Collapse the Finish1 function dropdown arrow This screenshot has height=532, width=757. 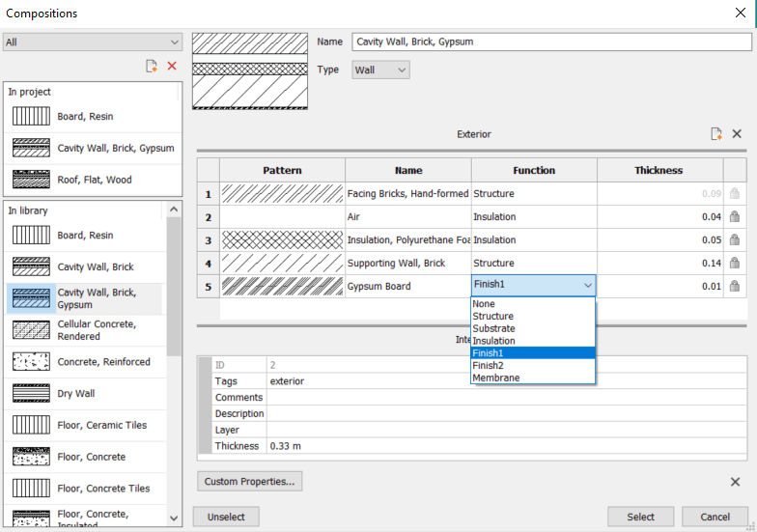click(587, 286)
